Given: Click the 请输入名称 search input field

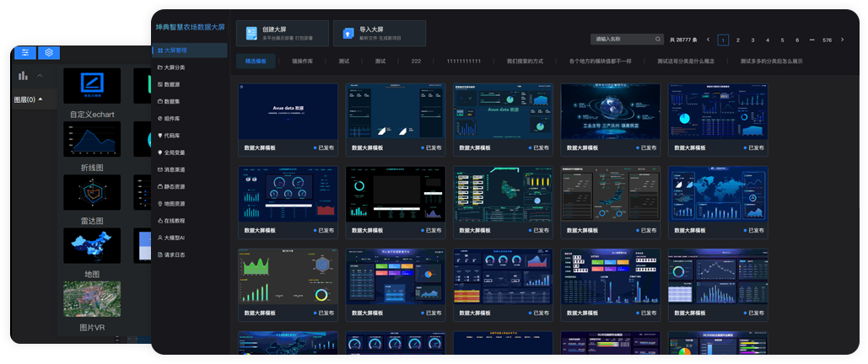Looking at the screenshot, I should pos(623,40).
